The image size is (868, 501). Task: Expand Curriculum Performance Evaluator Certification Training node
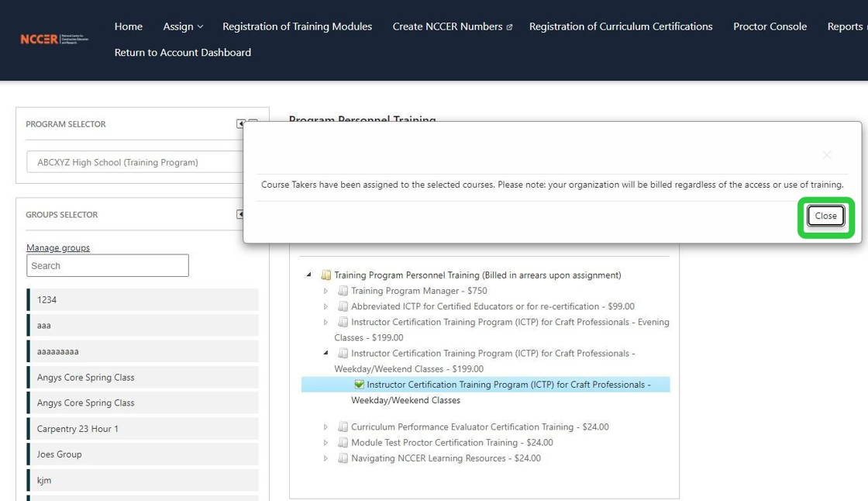(x=325, y=427)
